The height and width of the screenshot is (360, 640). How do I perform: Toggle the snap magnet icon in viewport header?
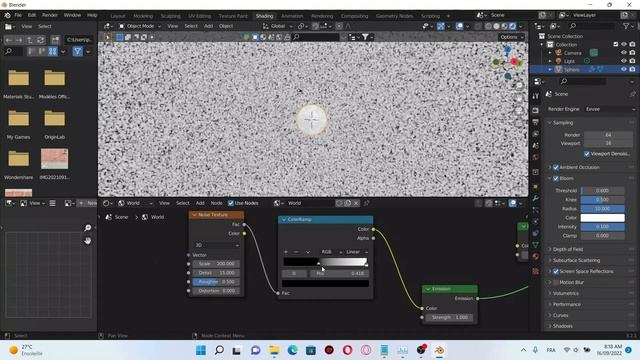point(316,26)
